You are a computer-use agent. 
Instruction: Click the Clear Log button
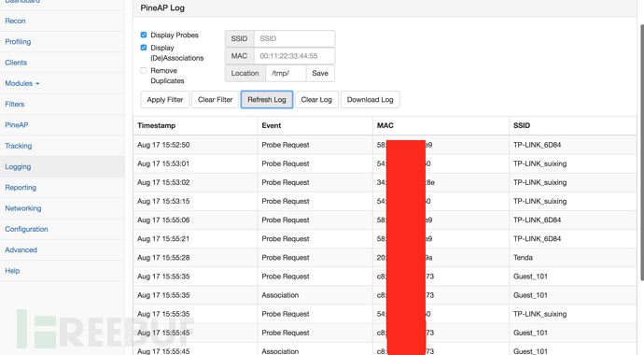(316, 99)
